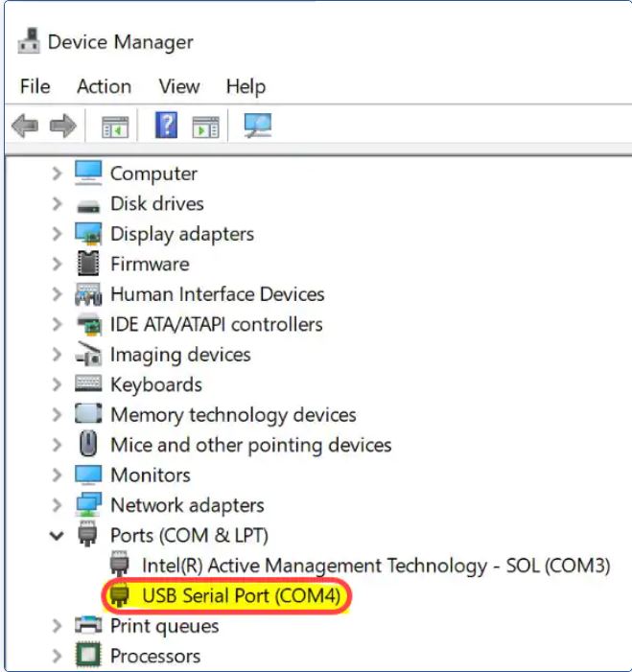Expand the Display adapters chevron
Screen dimensions: 632x672
click(x=57, y=234)
